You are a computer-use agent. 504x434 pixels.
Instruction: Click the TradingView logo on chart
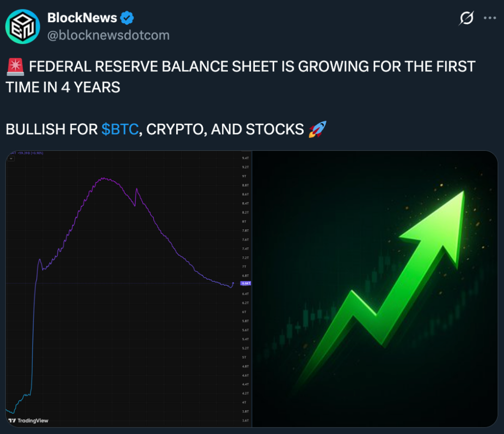tap(29, 421)
